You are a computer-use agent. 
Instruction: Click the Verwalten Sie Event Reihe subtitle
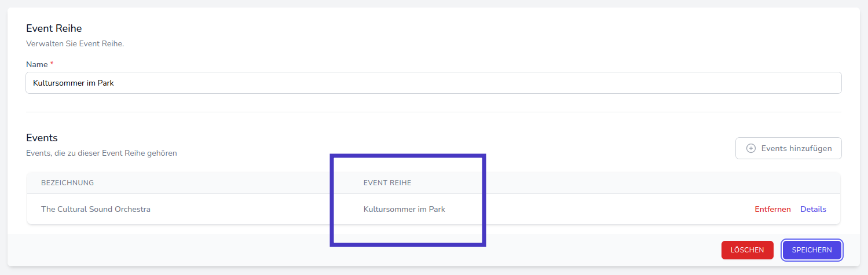pyautogui.click(x=75, y=43)
